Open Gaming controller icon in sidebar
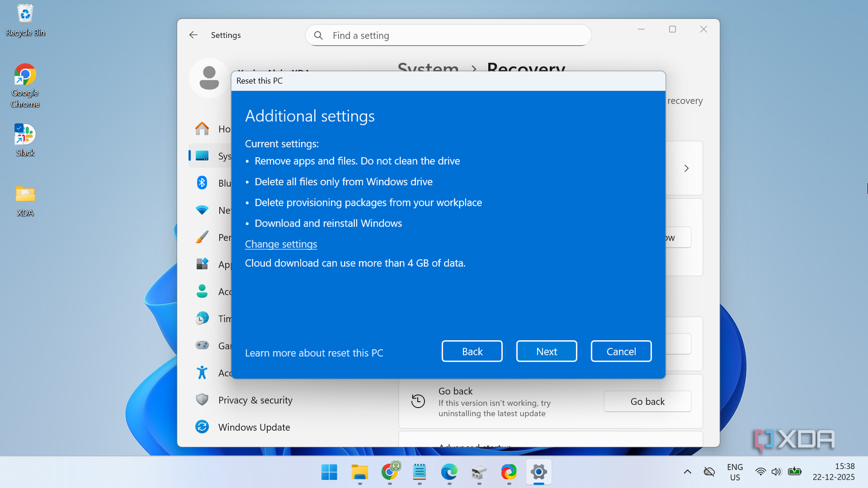Image resolution: width=868 pixels, height=488 pixels. pyautogui.click(x=202, y=345)
